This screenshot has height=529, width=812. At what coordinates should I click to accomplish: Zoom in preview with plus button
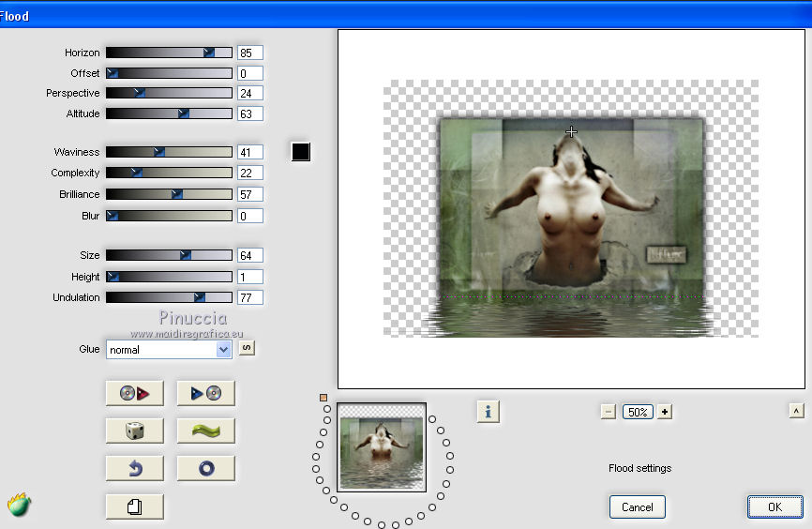[x=665, y=412]
